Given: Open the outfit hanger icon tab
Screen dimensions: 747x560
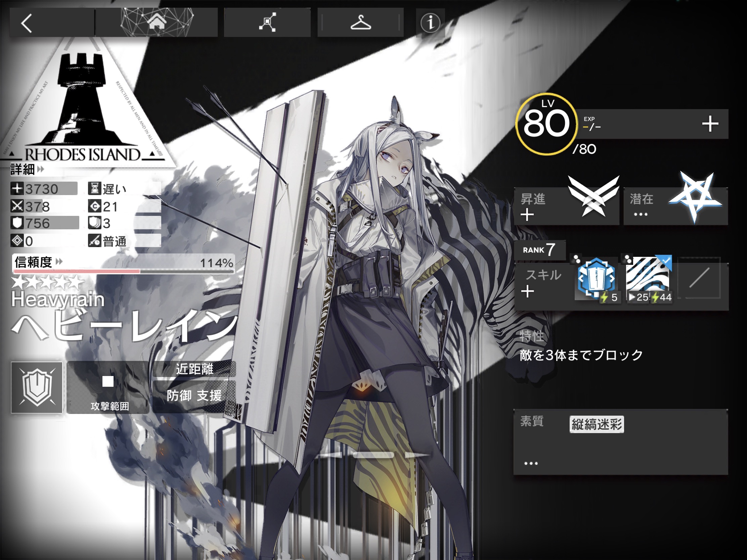Looking at the screenshot, I should tap(360, 22).
